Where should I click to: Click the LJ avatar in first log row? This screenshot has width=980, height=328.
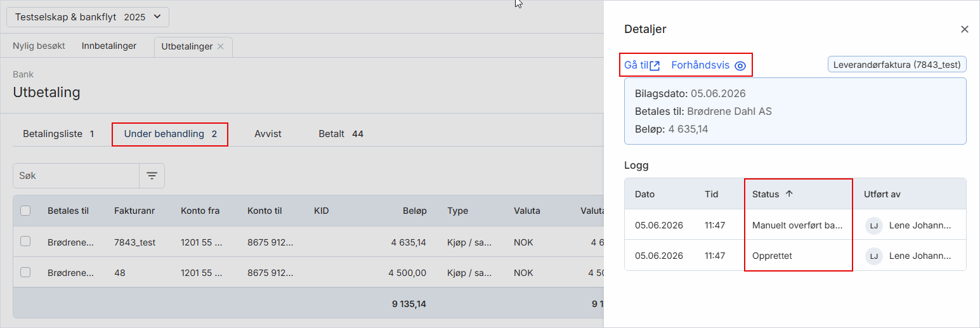pyautogui.click(x=874, y=225)
